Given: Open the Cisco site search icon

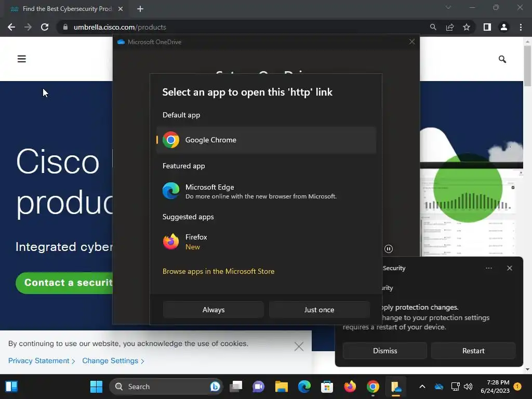Looking at the screenshot, I should pos(502,59).
